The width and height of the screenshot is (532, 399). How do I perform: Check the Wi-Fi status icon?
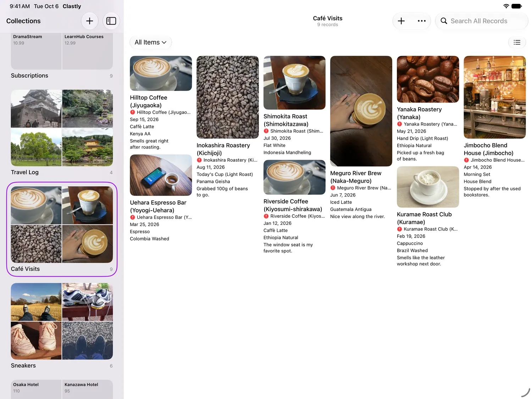coord(506,6)
